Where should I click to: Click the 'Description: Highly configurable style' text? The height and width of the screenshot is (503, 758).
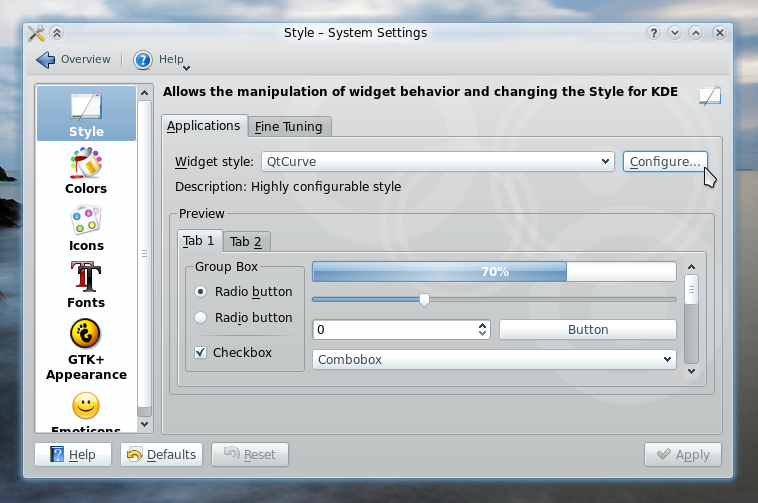[288, 187]
